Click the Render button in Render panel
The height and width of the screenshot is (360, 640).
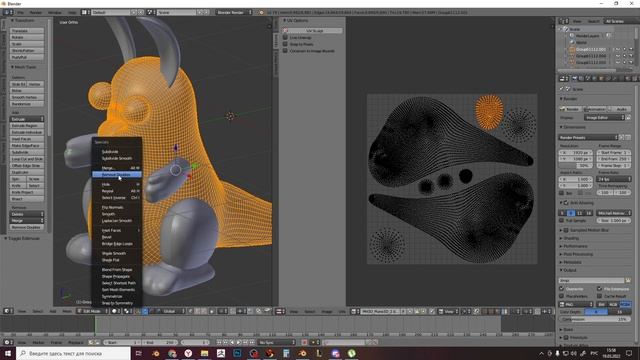coord(570,109)
